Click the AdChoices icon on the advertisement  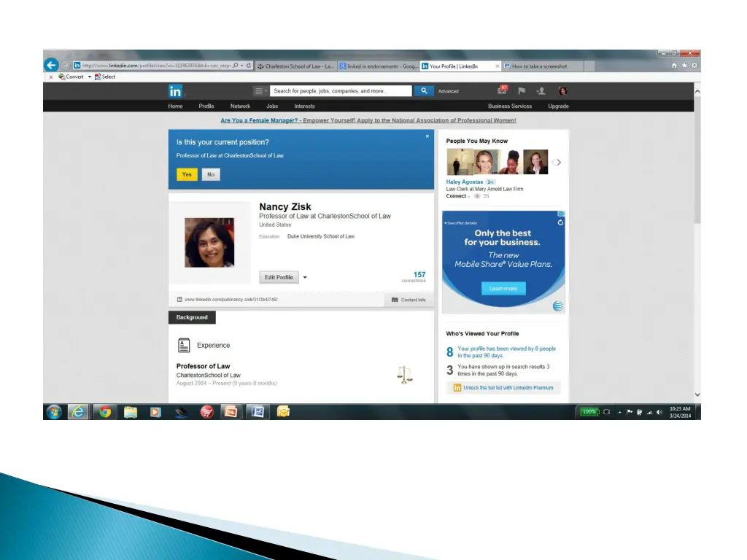[561, 214]
